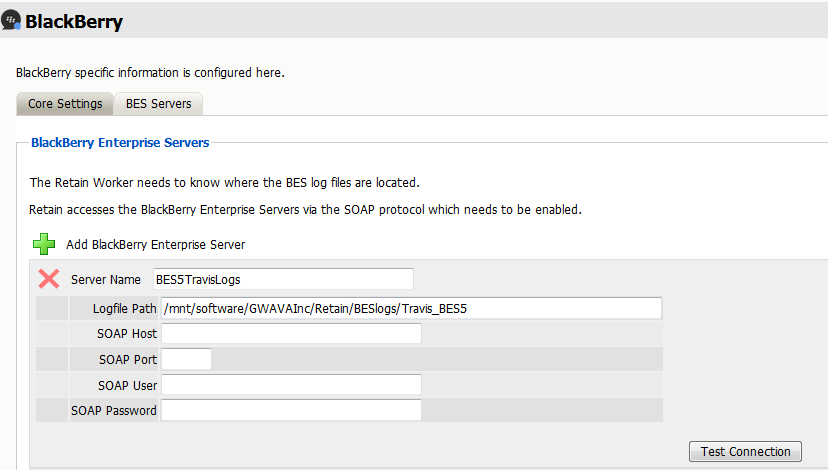This screenshot has height=470, width=828.
Task: Focus the SOAP Host text box
Action: (291, 333)
